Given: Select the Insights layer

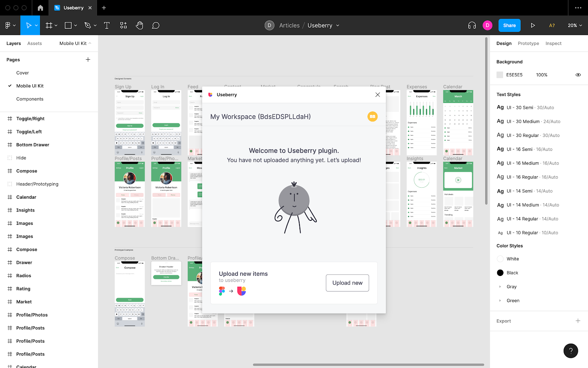Looking at the screenshot, I should coord(25,210).
